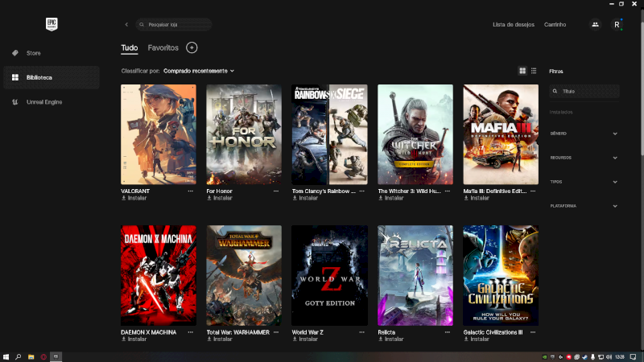Open NVIDIA tray icon

click(x=545, y=357)
